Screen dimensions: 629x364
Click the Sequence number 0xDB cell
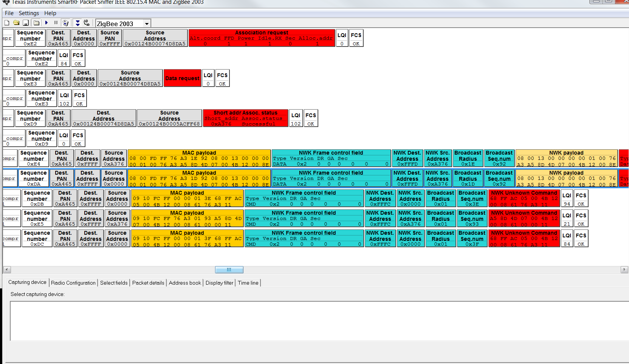(x=37, y=198)
